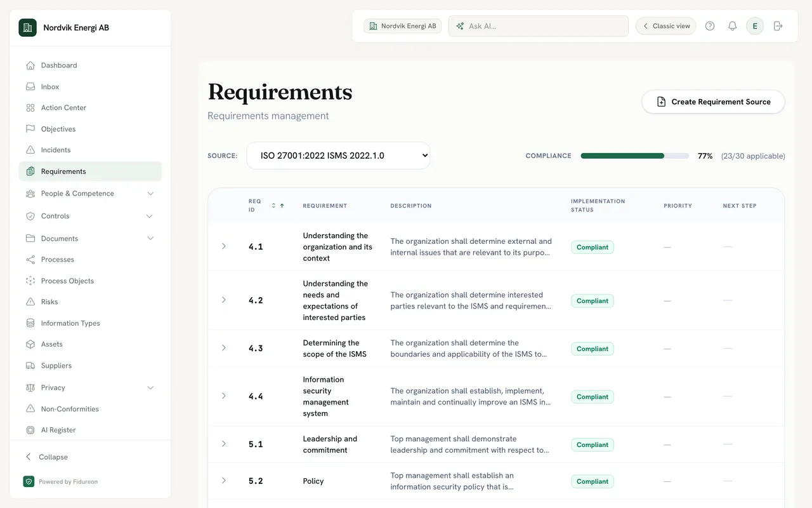Click the Risks triangle icon

(30, 302)
